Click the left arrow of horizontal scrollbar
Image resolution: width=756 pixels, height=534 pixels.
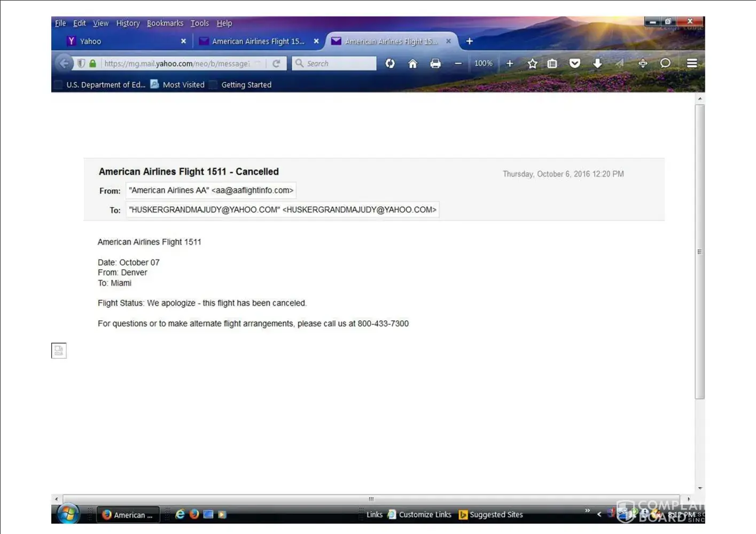pos(57,499)
